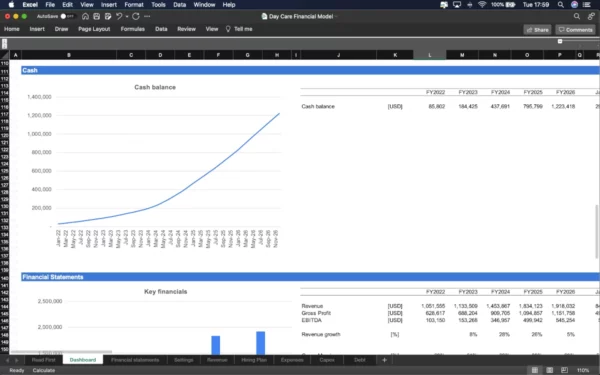Switch to the Financial statements sheet tab
The image size is (600, 375).
click(x=135, y=360)
